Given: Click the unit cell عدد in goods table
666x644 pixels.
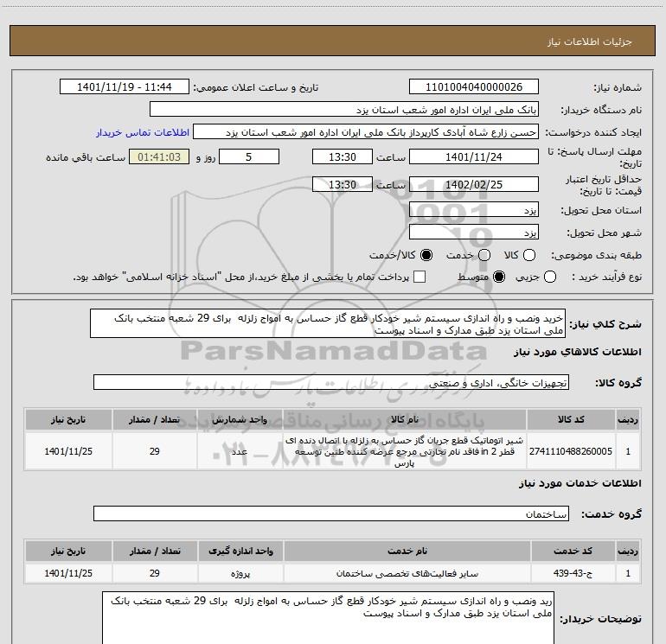Looking at the screenshot, I should 240,451.
